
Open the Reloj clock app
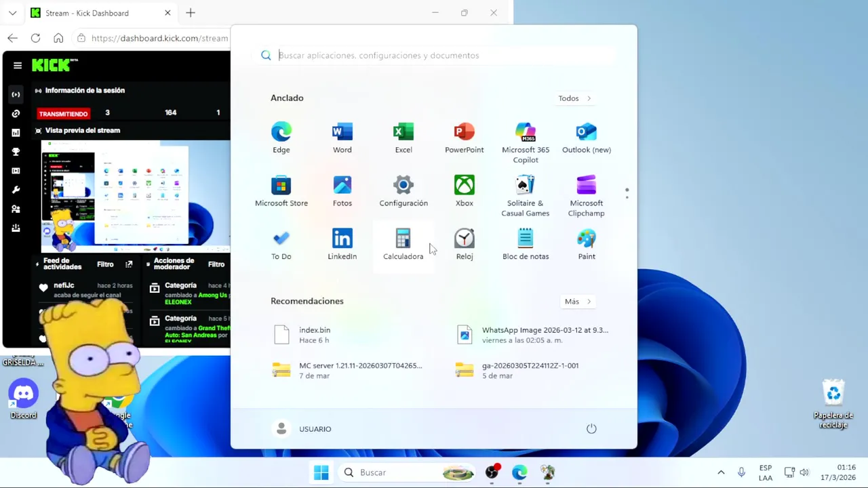[x=464, y=245]
